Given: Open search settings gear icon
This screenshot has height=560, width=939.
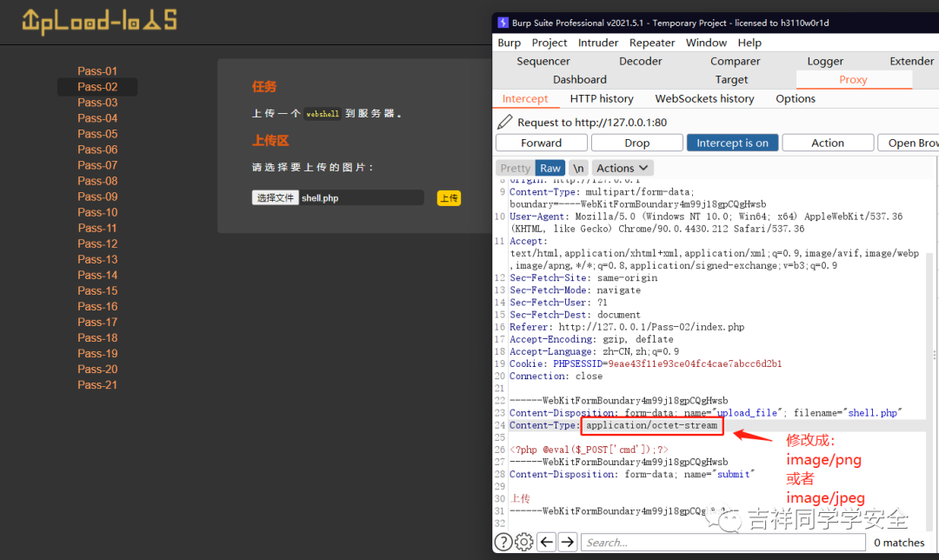Looking at the screenshot, I should 524,542.
